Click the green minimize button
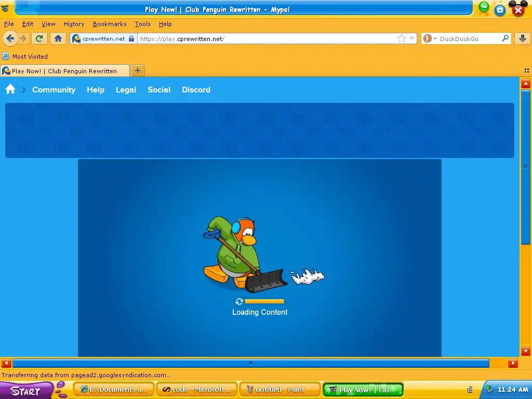Viewport: 532px width, 399px height. tap(484, 7)
